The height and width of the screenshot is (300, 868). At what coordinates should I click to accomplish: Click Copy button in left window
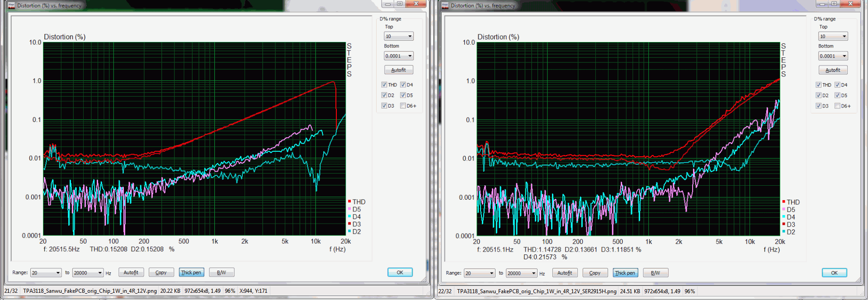tap(161, 272)
